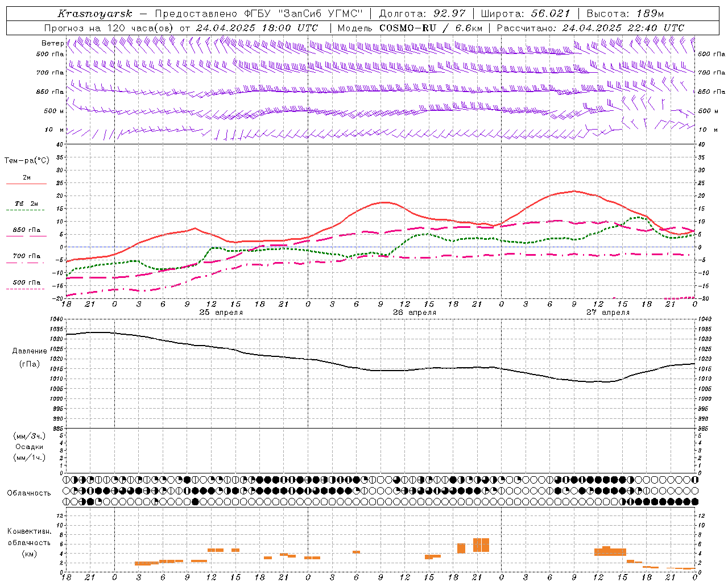Viewport: 728px width, 582px height.
Task: Select the 26 апреля date label
Action: [x=415, y=313]
